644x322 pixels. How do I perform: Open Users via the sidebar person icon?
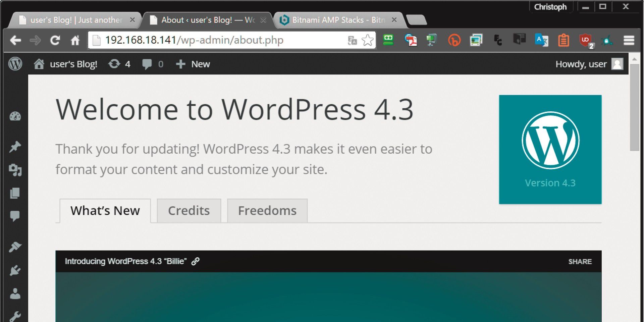[15, 293]
